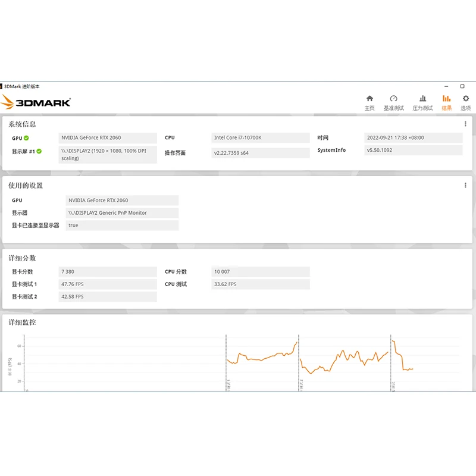Open the 基准测试 benchmark gauge icon
Screen dimensions: 476x476
[393, 98]
